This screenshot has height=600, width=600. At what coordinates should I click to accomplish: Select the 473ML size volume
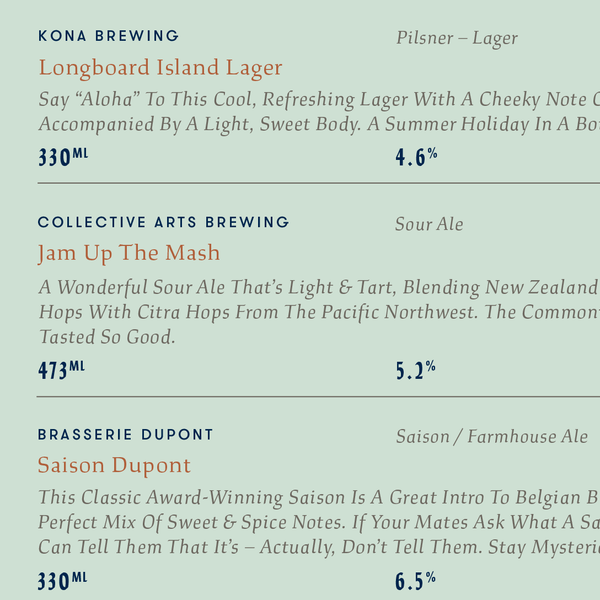[61, 370]
